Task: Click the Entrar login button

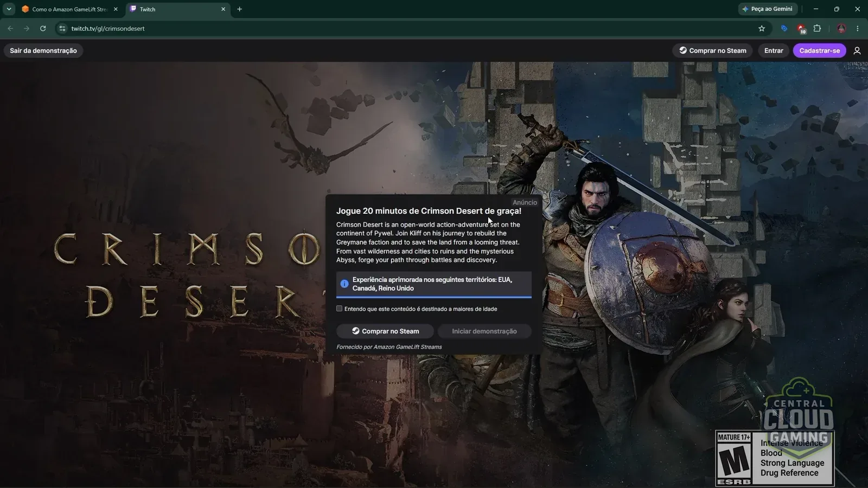Action: [x=774, y=50]
